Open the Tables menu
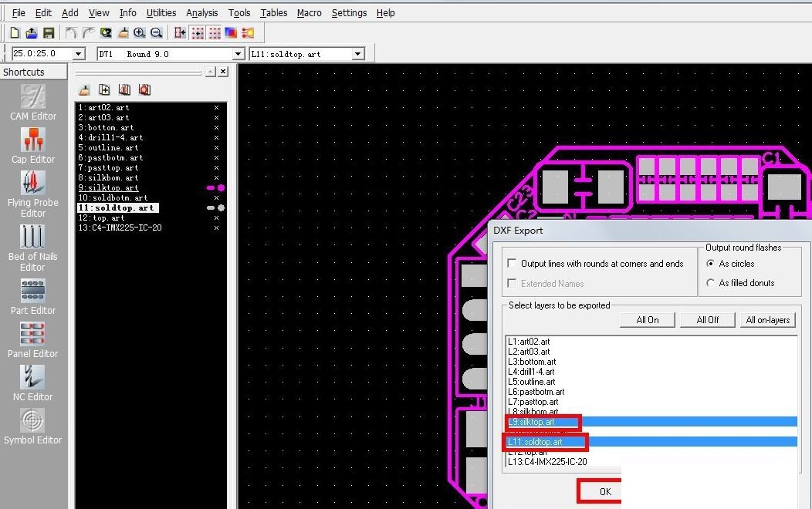The width and height of the screenshot is (812, 509). tap(273, 13)
